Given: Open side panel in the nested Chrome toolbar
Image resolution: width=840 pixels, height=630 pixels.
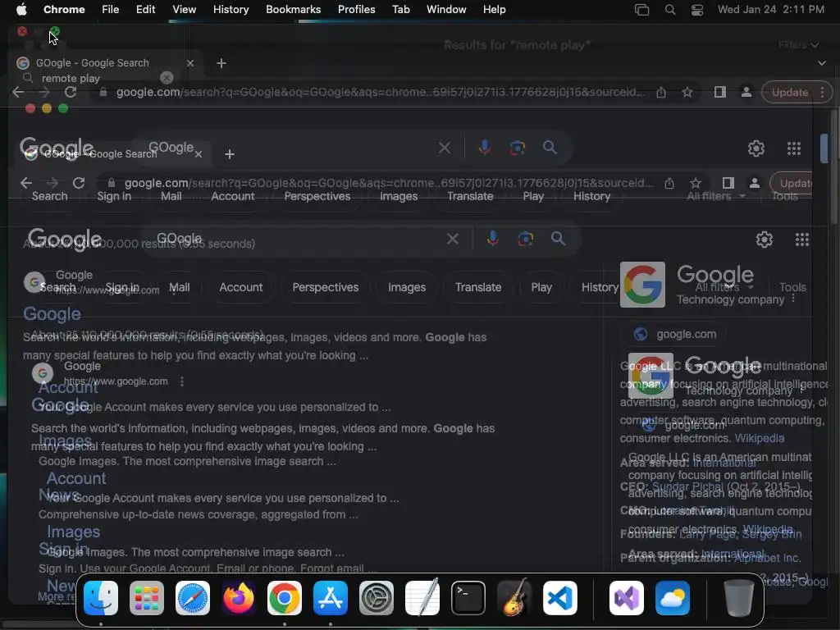Looking at the screenshot, I should [x=728, y=183].
